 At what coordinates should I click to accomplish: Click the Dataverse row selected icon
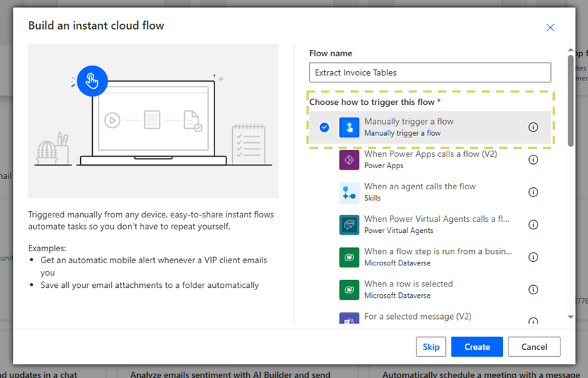[x=350, y=289]
